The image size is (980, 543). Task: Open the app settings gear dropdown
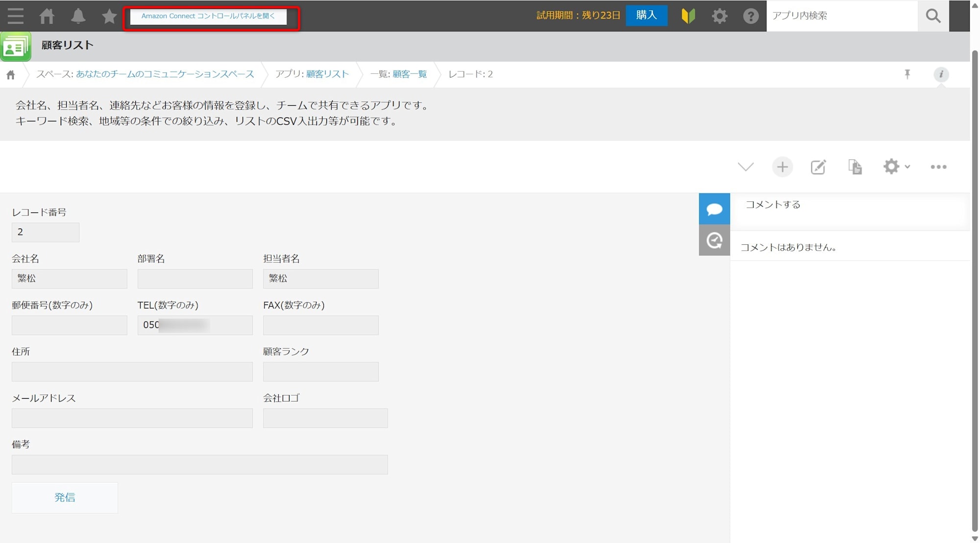click(896, 167)
